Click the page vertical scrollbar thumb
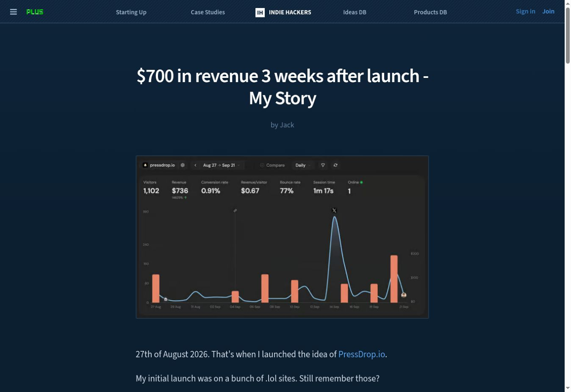571x392 pixels. coord(568,35)
